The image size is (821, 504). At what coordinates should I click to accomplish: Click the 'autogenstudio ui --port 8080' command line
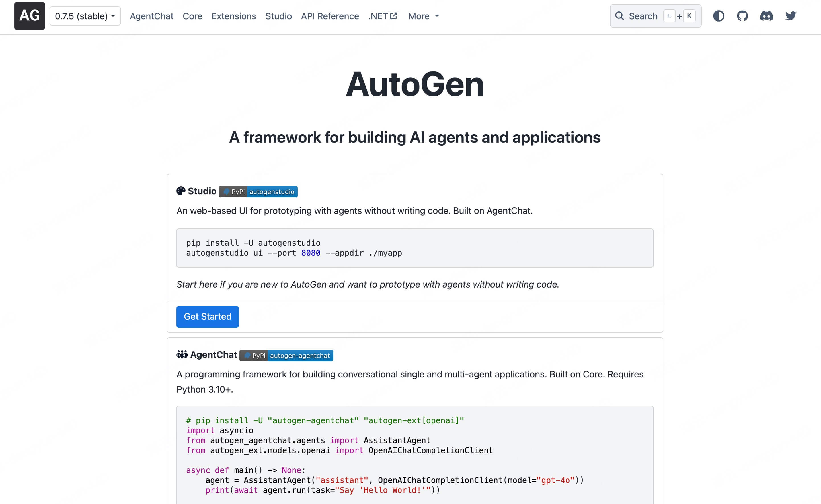click(x=294, y=253)
